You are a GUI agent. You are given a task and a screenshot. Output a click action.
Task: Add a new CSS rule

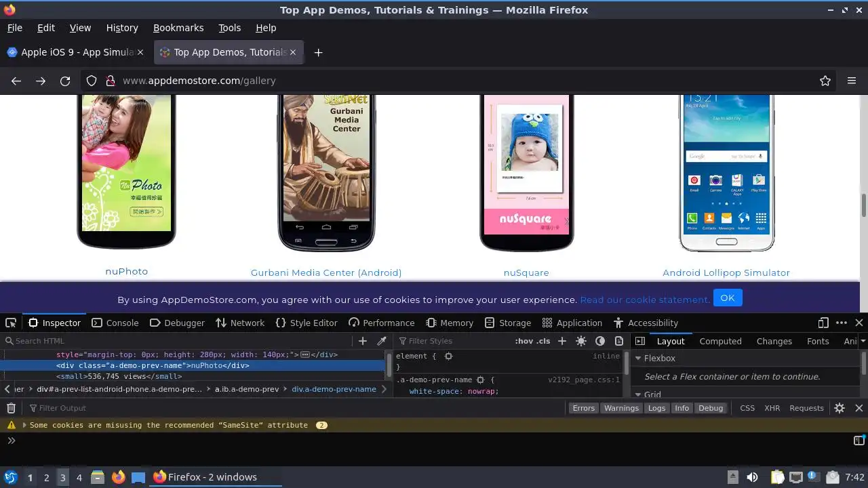click(x=561, y=341)
